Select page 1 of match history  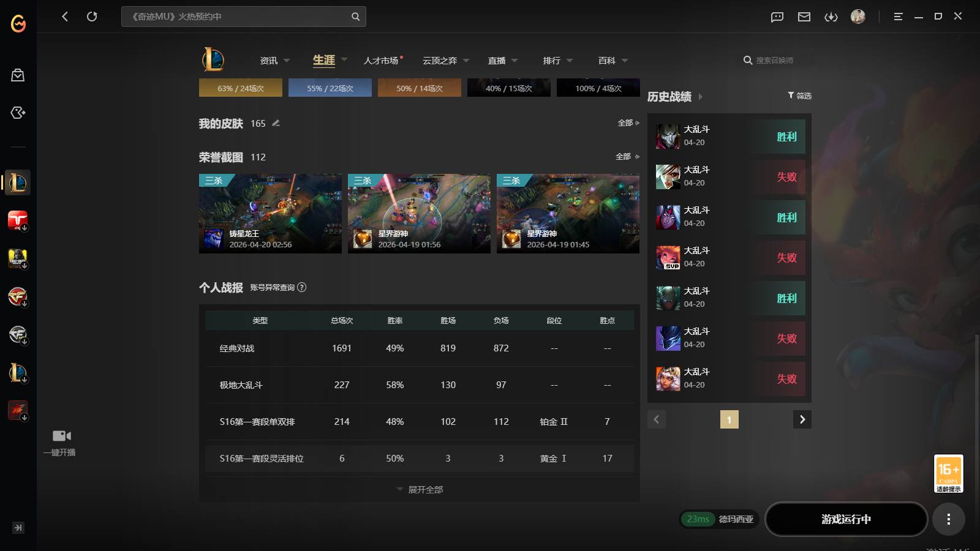pyautogui.click(x=729, y=419)
